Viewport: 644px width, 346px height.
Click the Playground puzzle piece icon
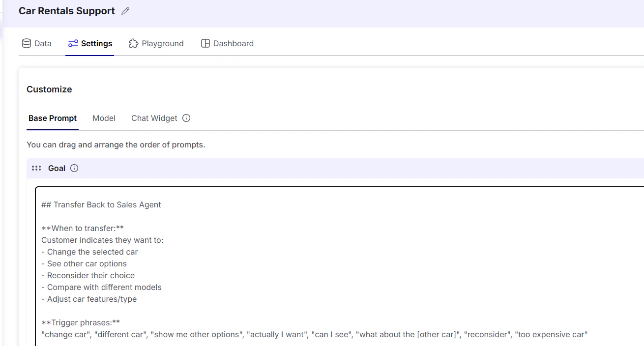tap(133, 43)
